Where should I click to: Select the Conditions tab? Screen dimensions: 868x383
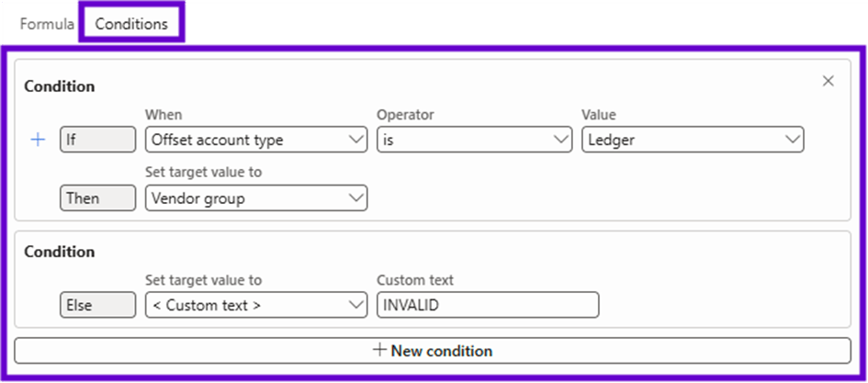click(131, 24)
